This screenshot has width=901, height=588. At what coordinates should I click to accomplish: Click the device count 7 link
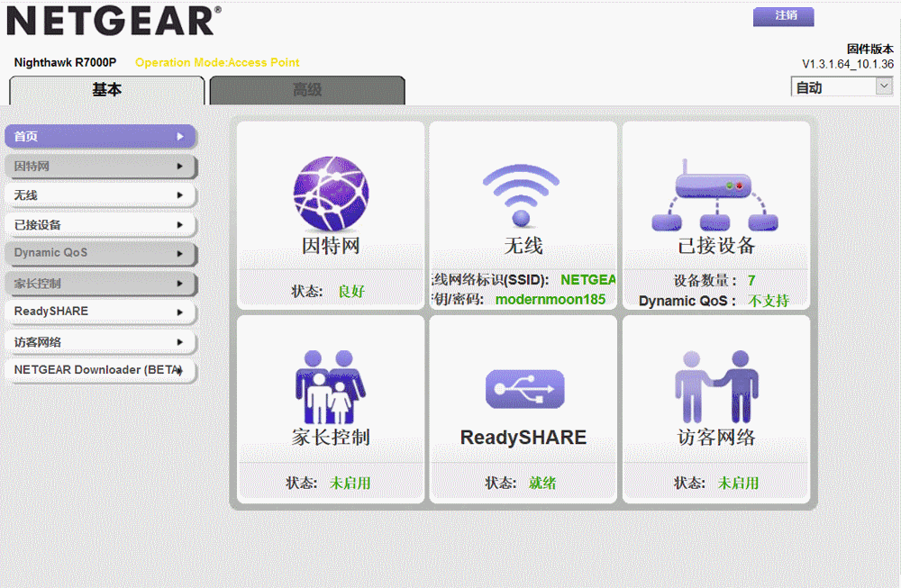(751, 281)
